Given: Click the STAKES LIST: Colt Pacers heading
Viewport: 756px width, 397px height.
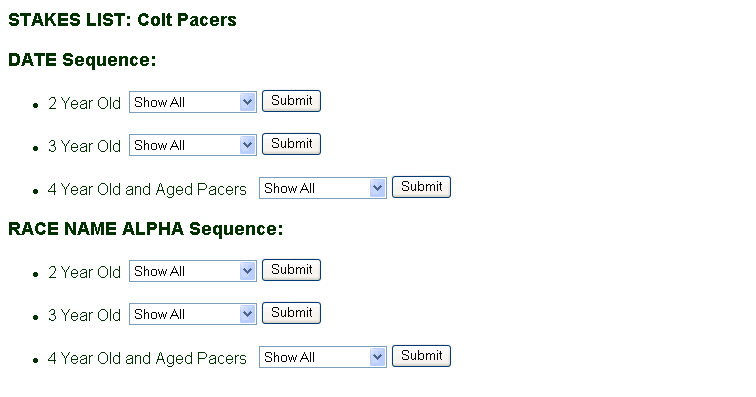Looking at the screenshot, I should pos(122,20).
